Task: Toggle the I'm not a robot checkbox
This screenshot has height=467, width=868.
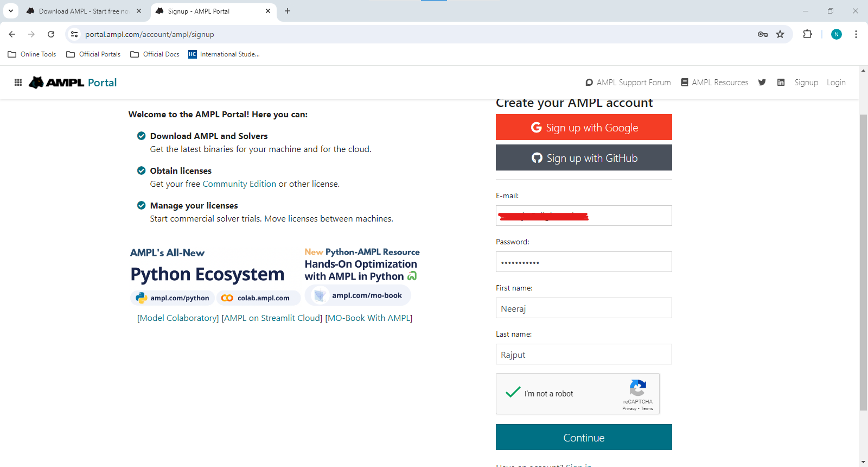Action: (x=513, y=393)
